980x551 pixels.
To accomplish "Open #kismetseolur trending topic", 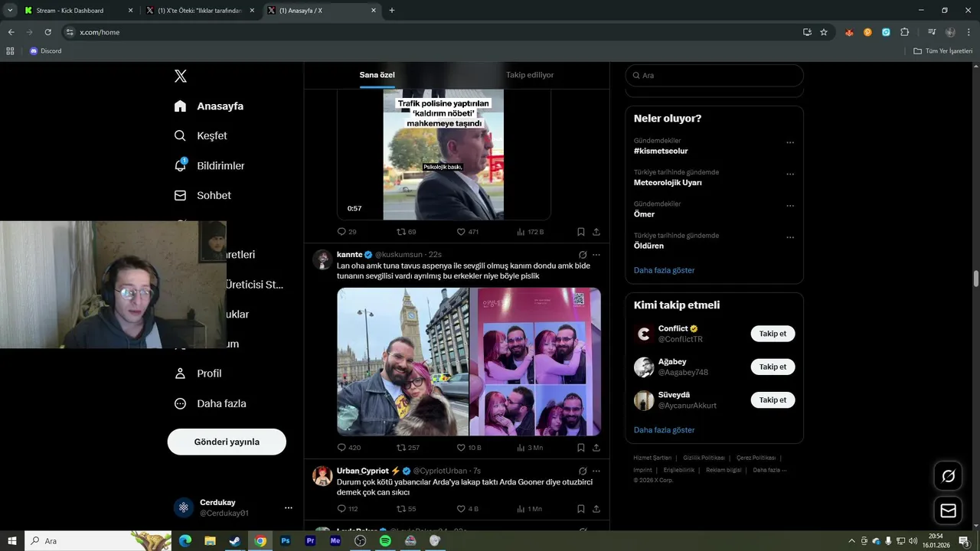I will coord(661,151).
